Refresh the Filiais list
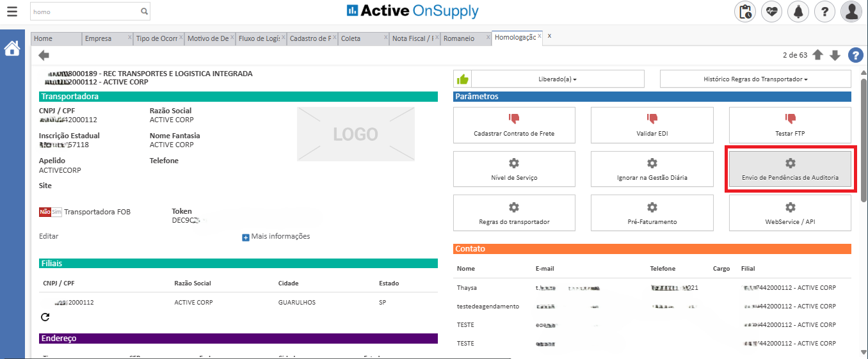 (45, 317)
